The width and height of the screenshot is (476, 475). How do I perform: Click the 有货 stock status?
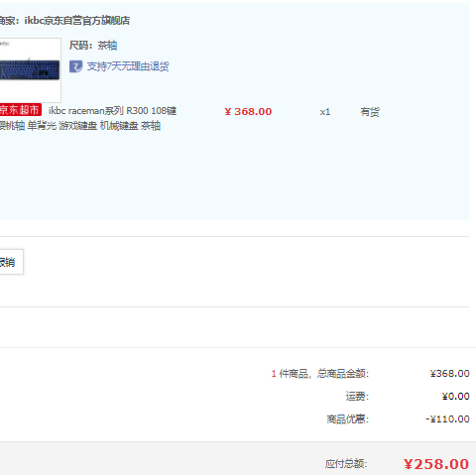point(370,112)
